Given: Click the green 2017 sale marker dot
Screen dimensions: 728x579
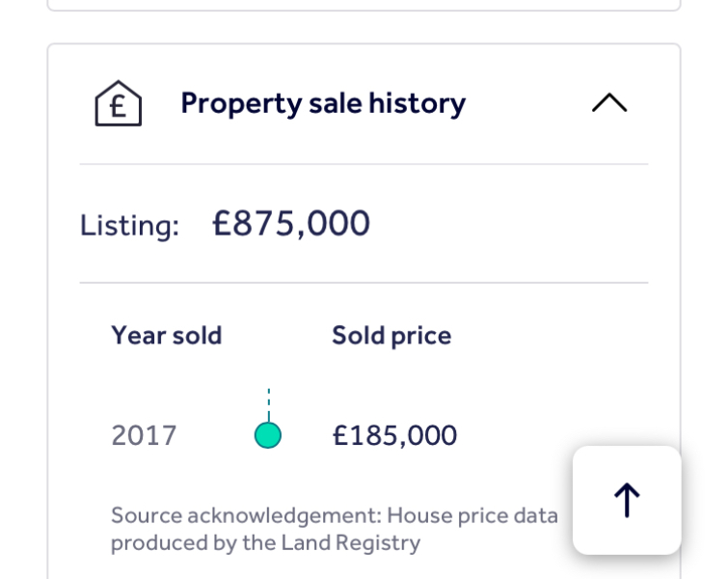Looking at the screenshot, I should [x=268, y=436].
